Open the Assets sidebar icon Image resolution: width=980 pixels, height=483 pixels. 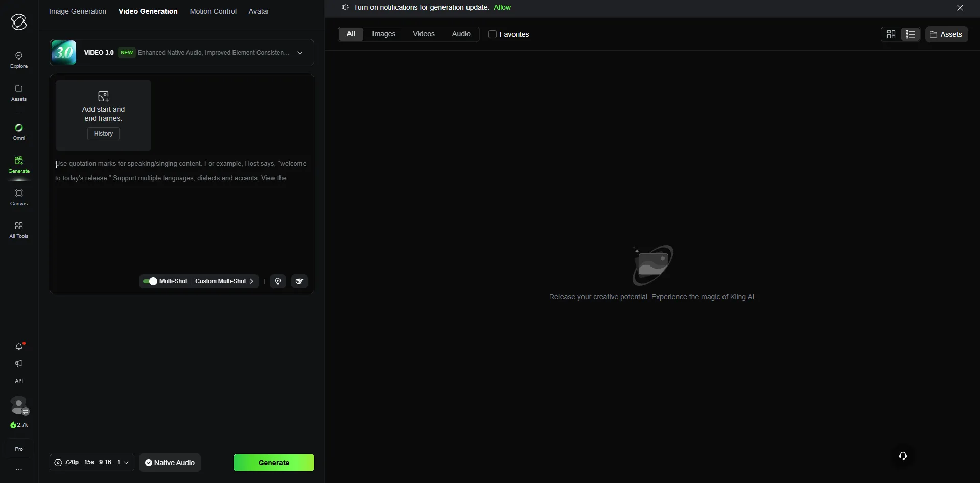(x=19, y=92)
